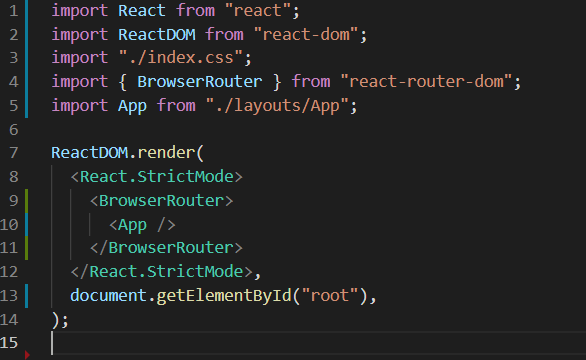586x360 pixels.
Task: Click line number 2 in gutter
Action: click(x=13, y=34)
